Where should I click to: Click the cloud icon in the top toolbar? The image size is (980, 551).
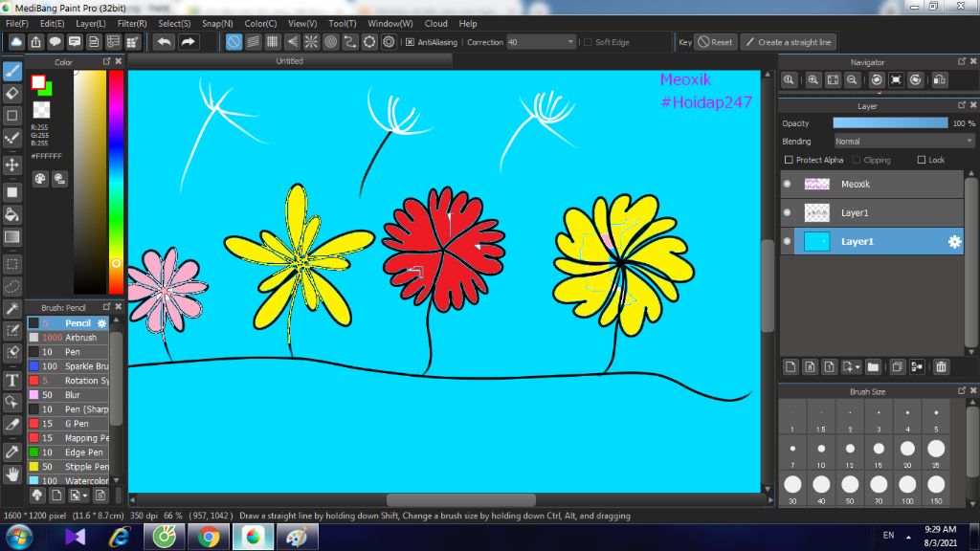(16, 42)
